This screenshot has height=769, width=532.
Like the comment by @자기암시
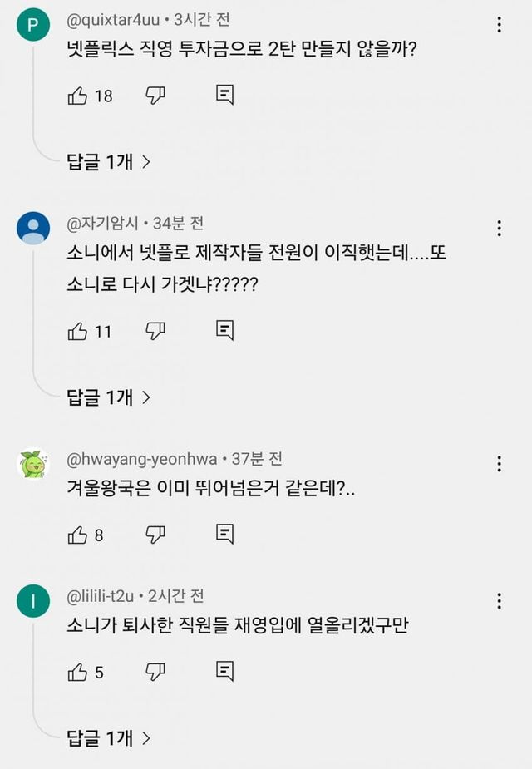77,331
